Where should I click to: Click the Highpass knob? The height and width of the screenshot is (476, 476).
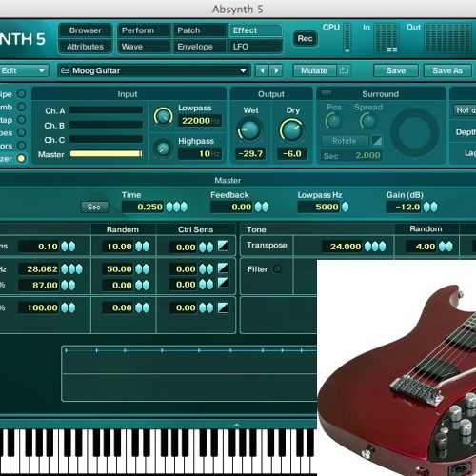[x=163, y=149]
